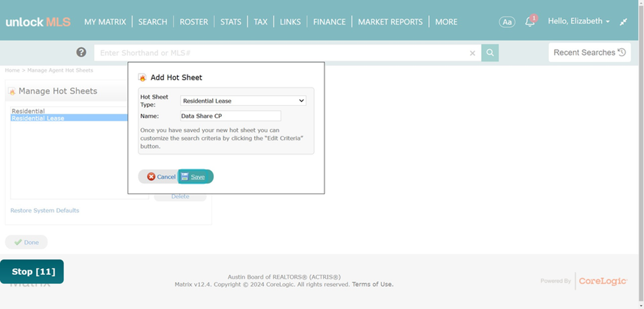The image size is (644, 309).
Task: Click the Aa text size icon
Action: click(507, 22)
